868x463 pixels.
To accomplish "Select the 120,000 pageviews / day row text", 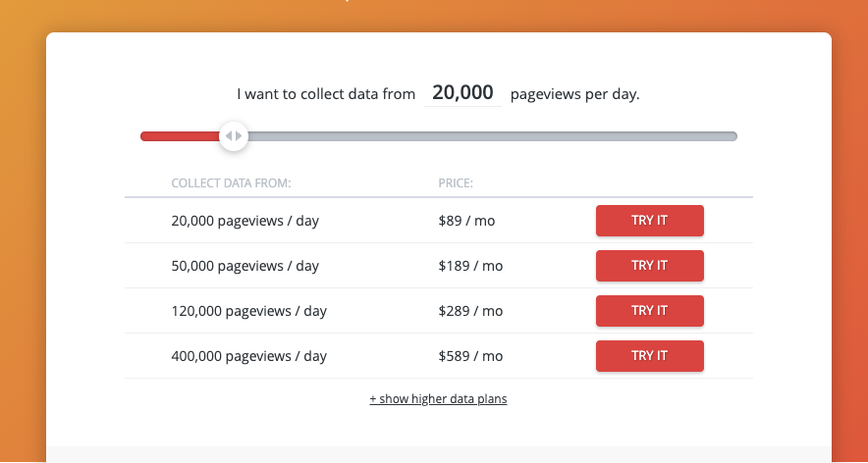I will pyautogui.click(x=249, y=311).
